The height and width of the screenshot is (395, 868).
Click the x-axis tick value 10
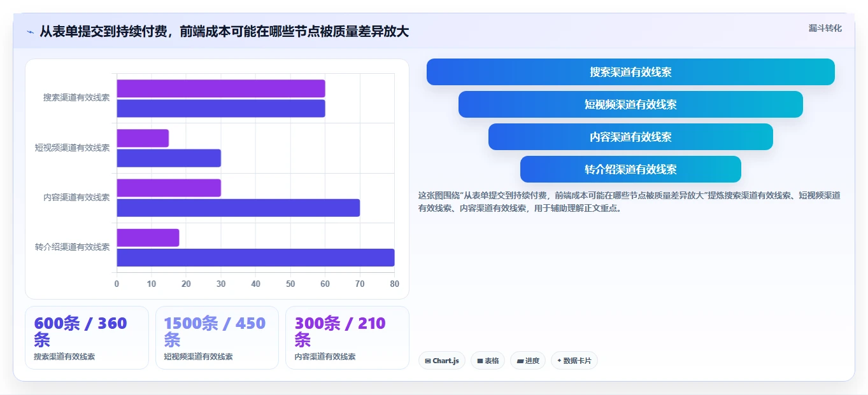152,284
